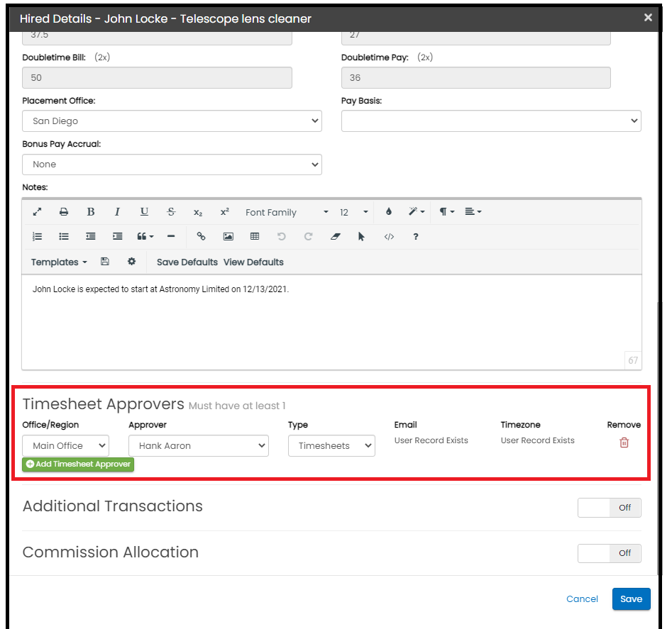
Task: Click the Timesheet Approvers heading
Action: [104, 403]
